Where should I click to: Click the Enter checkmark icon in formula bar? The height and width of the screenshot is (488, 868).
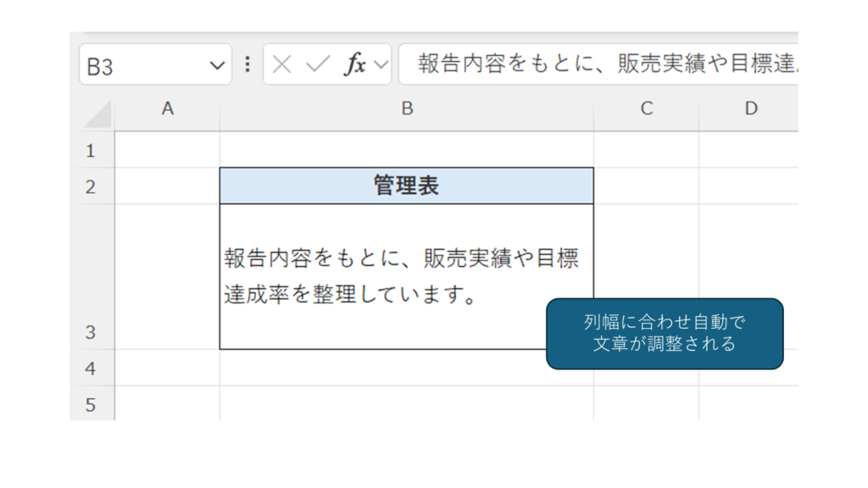(x=318, y=65)
